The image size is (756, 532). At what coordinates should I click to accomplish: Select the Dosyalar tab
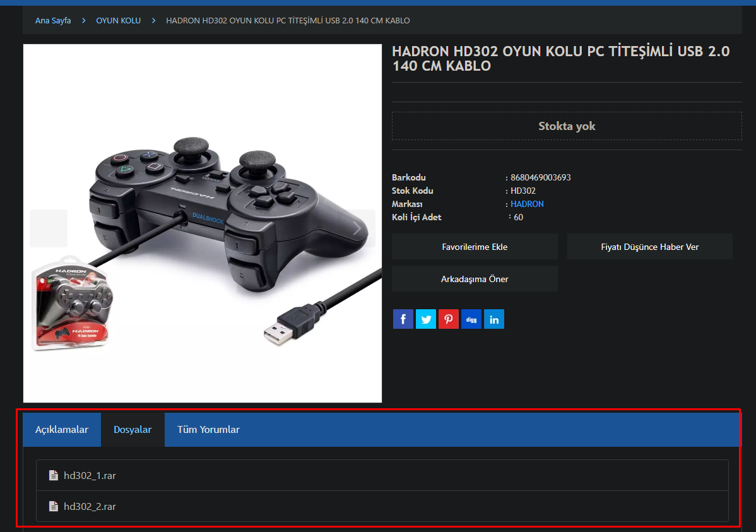coord(133,430)
